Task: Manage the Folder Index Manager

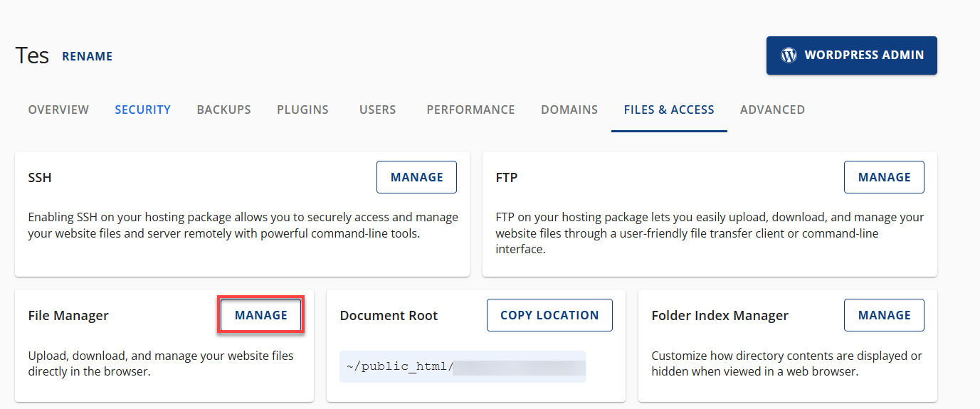Action: (884, 315)
